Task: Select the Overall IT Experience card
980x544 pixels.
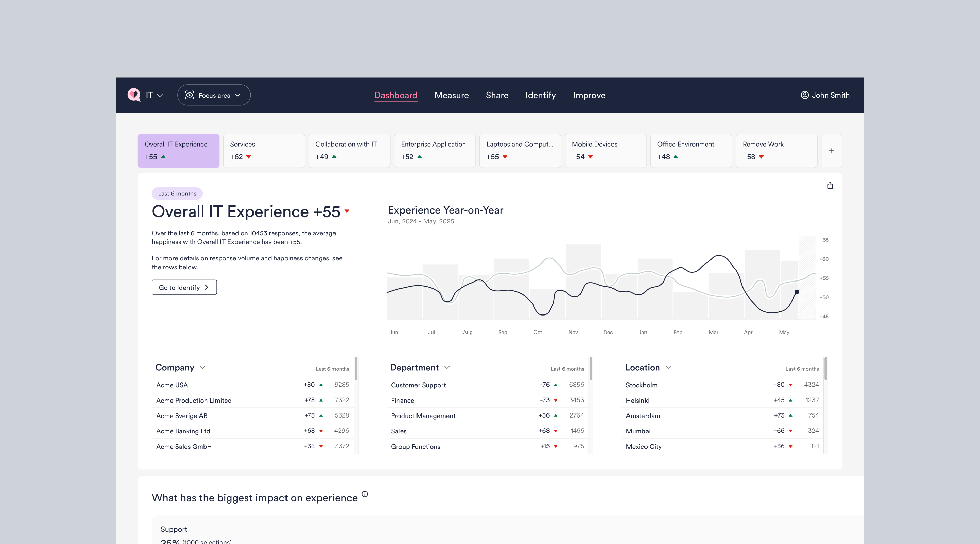Action: pos(178,151)
